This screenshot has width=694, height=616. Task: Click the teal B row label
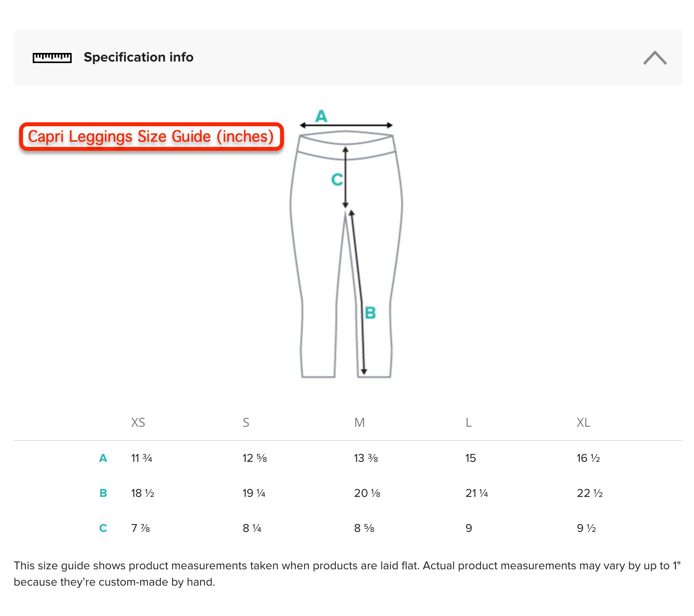click(103, 493)
